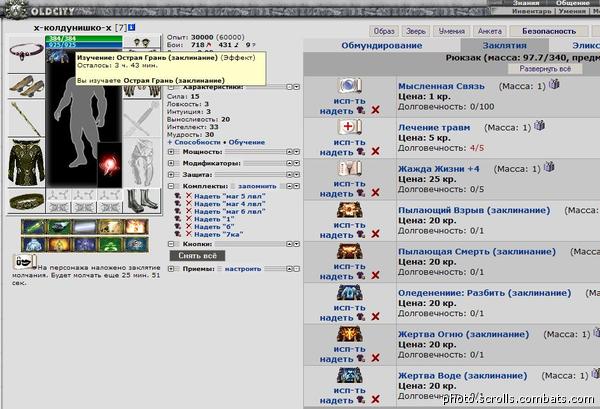Click надеть for Жертва Огню
The width and height of the screenshot is (600, 409).
336,359
